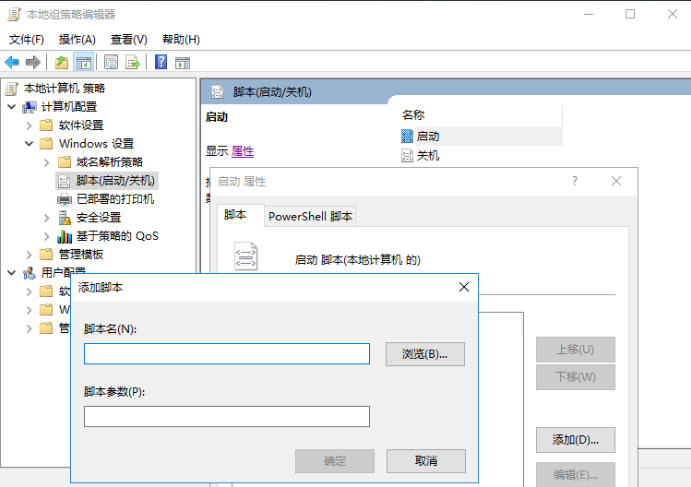Image resolution: width=691 pixels, height=487 pixels.
Task: Click the Back arrow toolbar icon
Action: (x=12, y=63)
